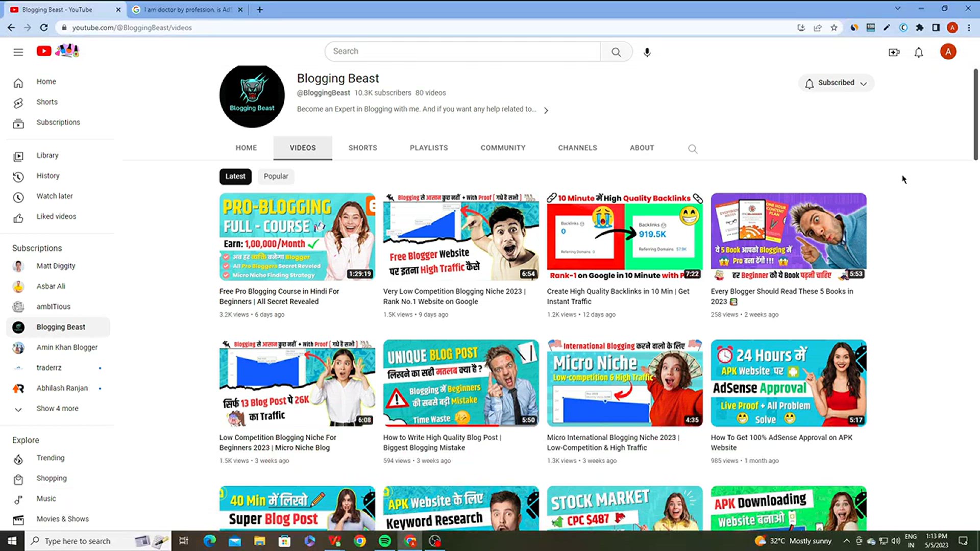Select the Popular filter chip

coord(276,177)
